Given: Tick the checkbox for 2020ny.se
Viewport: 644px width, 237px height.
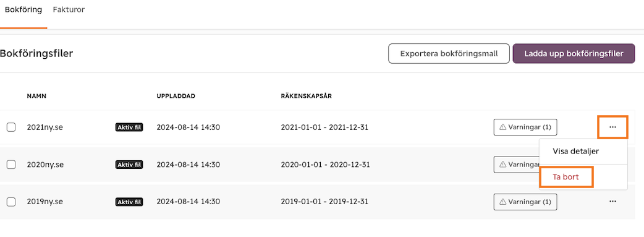Looking at the screenshot, I should (x=11, y=165).
